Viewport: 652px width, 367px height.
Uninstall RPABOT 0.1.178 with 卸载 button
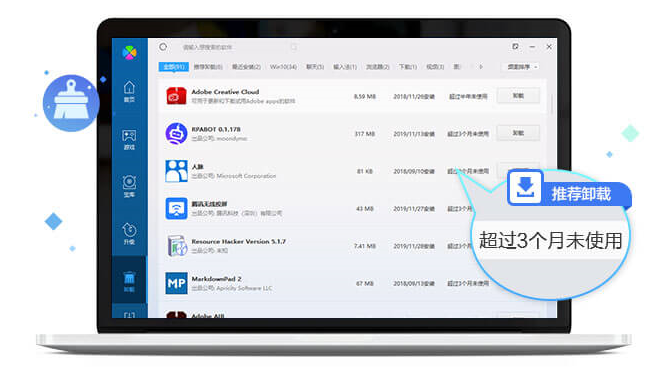(x=518, y=133)
